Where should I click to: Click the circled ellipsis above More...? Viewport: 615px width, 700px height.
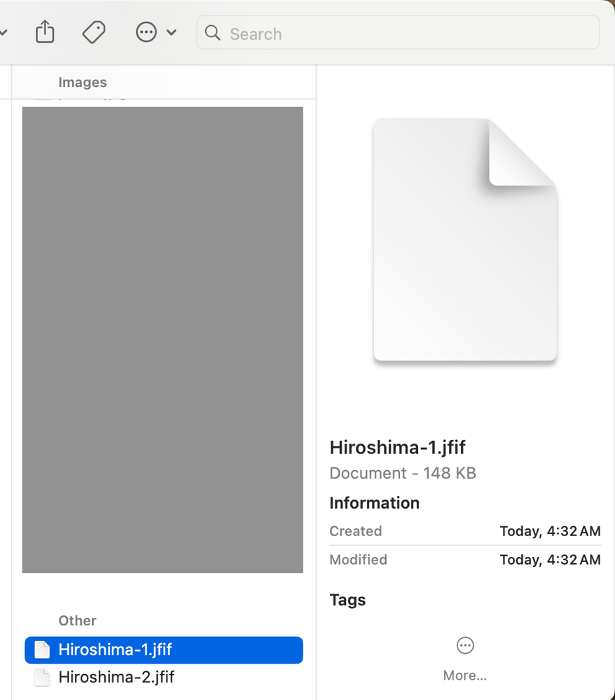[x=465, y=645]
